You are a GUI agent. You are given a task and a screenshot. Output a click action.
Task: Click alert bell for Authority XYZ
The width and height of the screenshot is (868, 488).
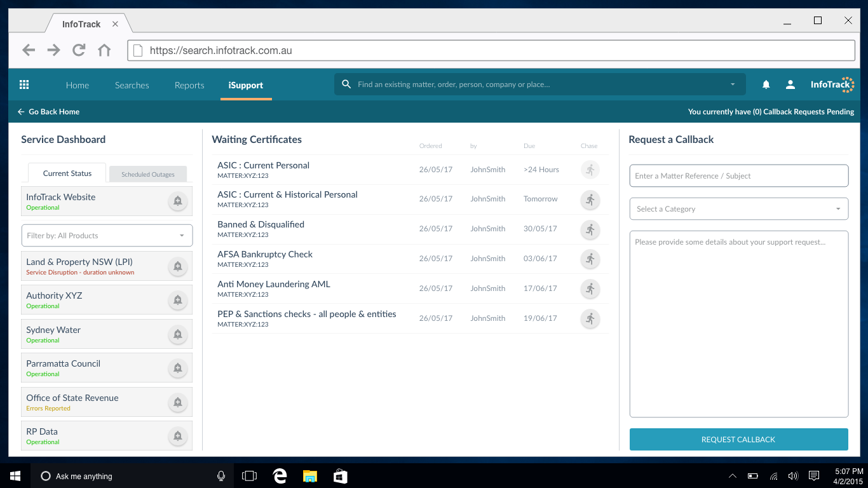click(x=178, y=300)
